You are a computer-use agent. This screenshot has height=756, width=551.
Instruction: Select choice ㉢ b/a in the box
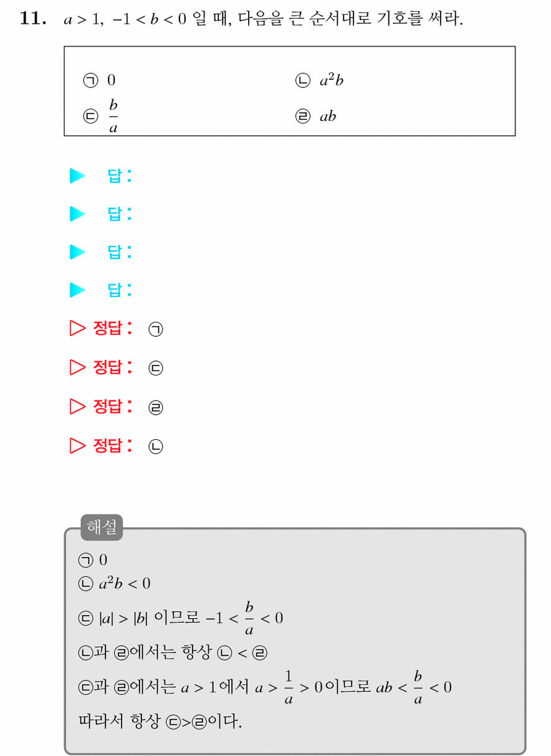click(x=101, y=116)
